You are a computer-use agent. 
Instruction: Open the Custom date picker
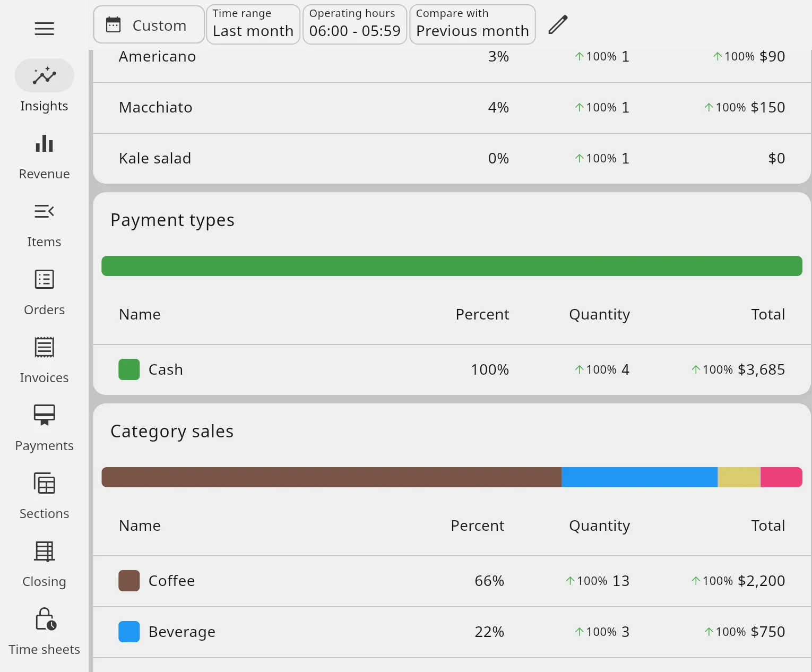[149, 25]
